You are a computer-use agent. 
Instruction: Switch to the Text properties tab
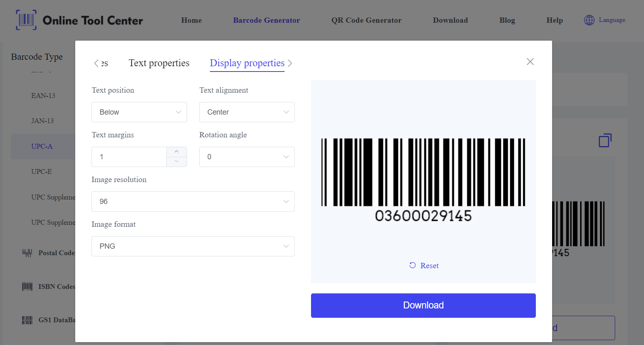tap(159, 63)
